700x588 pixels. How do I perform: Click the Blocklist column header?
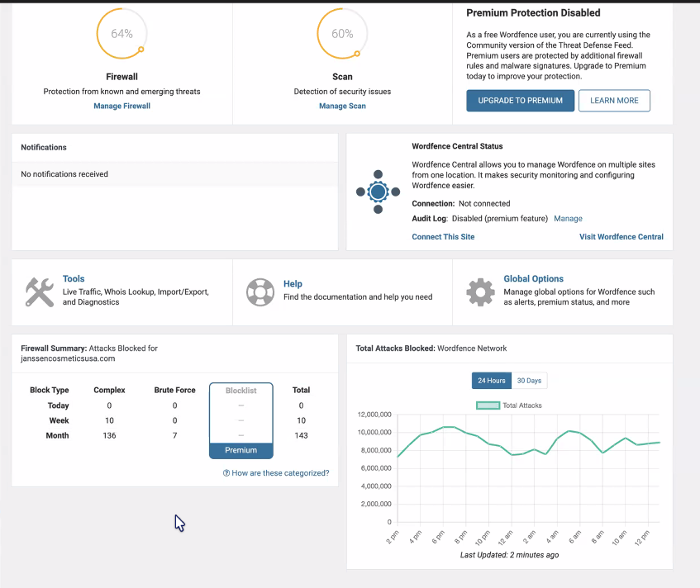coord(241,391)
